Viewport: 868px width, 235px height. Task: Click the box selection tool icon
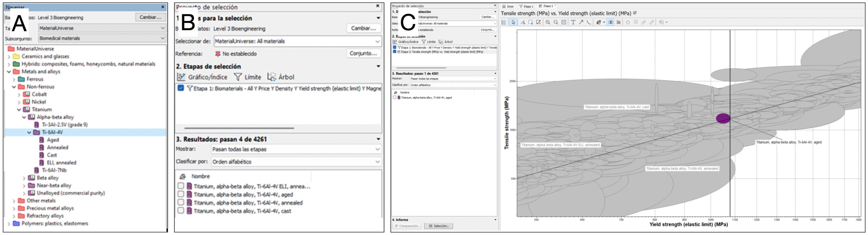tap(531, 22)
